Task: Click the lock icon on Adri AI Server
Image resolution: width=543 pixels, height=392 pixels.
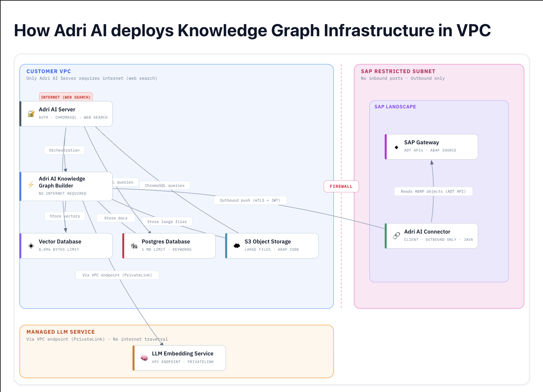Action: pos(31,114)
